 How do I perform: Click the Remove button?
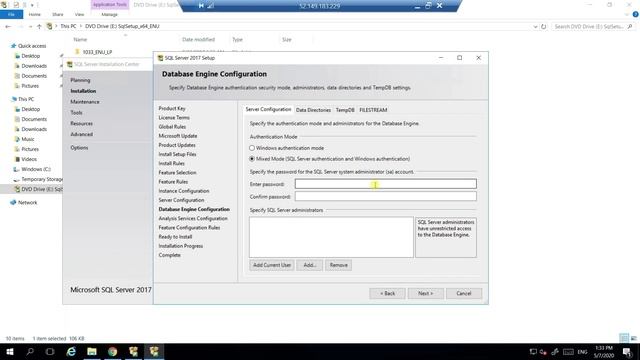(338, 265)
